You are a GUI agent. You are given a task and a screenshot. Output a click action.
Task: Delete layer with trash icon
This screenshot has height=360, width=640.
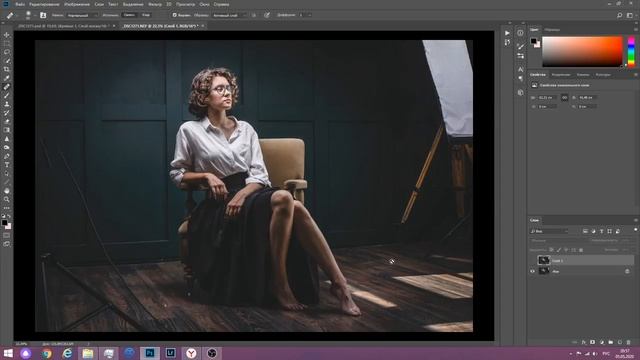coord(629,342)
